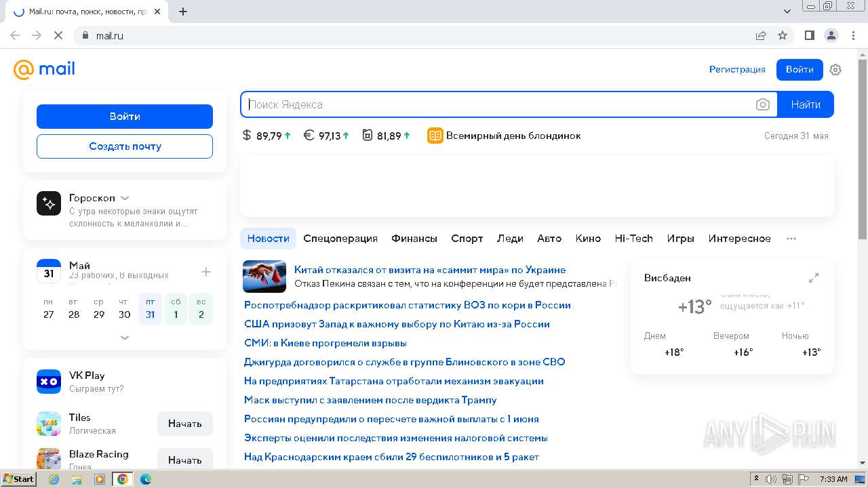The height and width of the screenshot is (488, 868).
Task: Click the oil price barrel icon
Action: pos(367,136)
